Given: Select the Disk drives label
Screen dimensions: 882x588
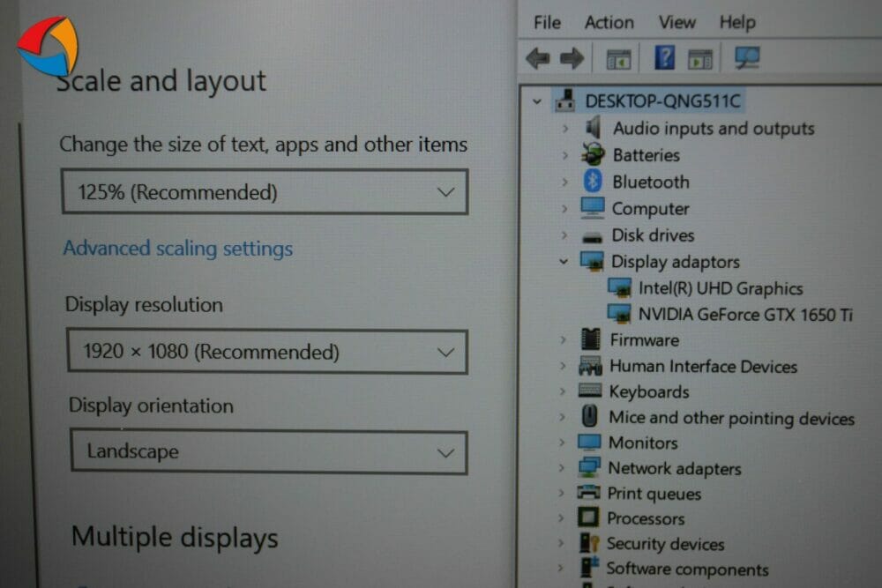Looking at the screenshot, I should pyautogui.click(x=653, y=235).
